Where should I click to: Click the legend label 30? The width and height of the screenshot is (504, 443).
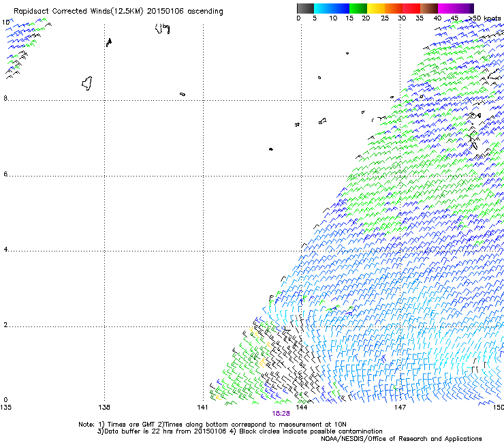(x=402, y=18)
